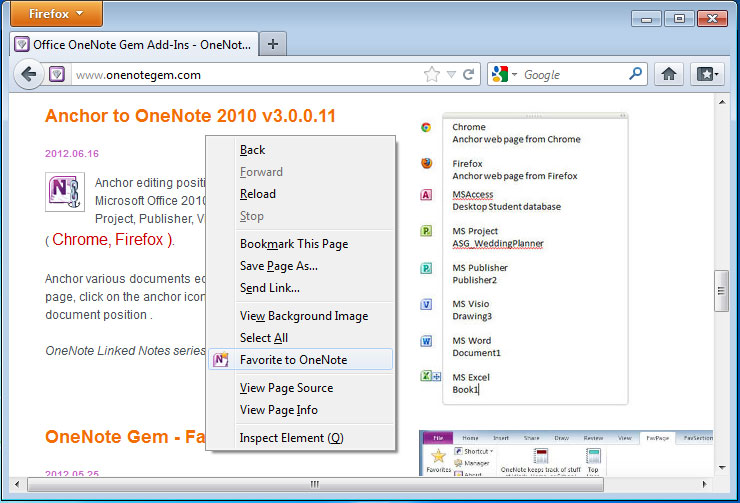Image resolution: width=740 pixels, height=503 pixels.
Task: Click the site identity icon beside address bar
Action: pos(57,74)
